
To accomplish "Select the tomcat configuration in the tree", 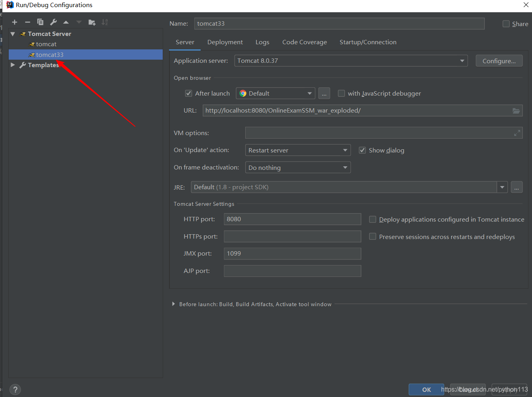I will 86,44.
